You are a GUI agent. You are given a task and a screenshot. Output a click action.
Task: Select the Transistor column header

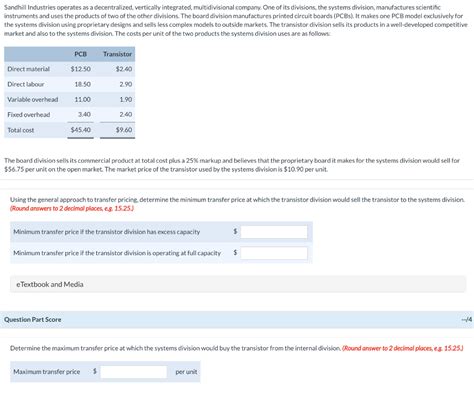pyautogui.click(x=117, y=54)
